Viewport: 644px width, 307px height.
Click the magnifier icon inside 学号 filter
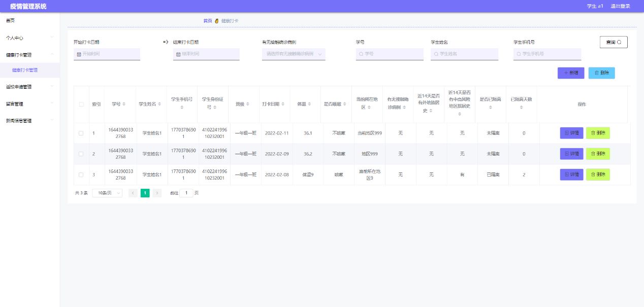click(361, 54)
